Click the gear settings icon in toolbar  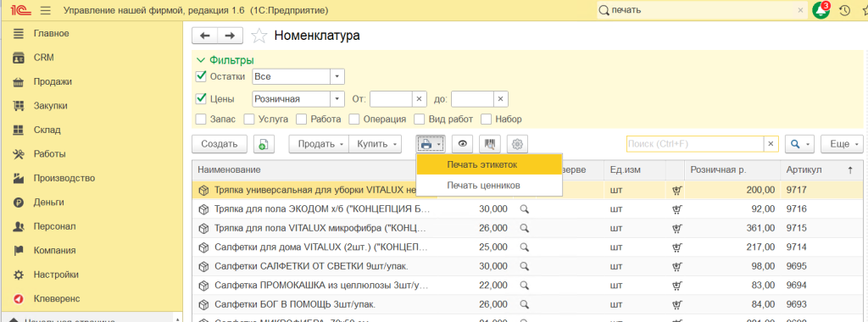coord(518,144)
